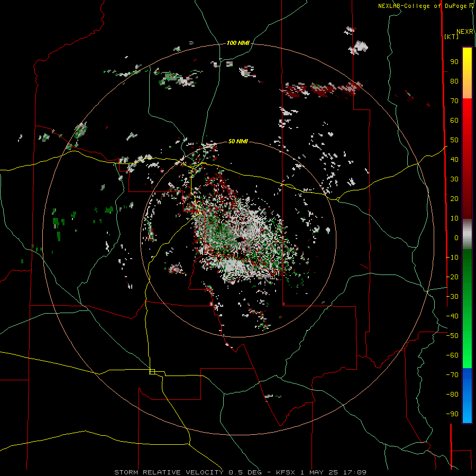Screen dimensions: 476x476
Task: Click the -40 value on the velocity scale
Action: click(452, 316)
